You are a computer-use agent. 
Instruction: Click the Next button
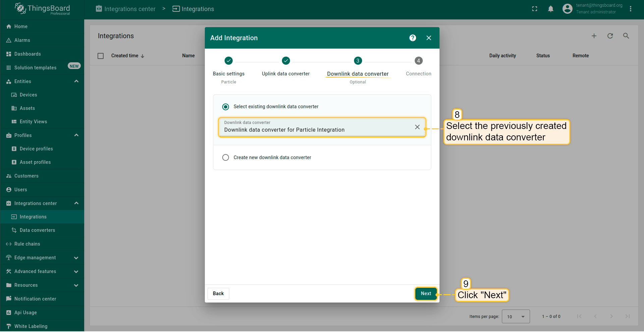tap(426, 293)
